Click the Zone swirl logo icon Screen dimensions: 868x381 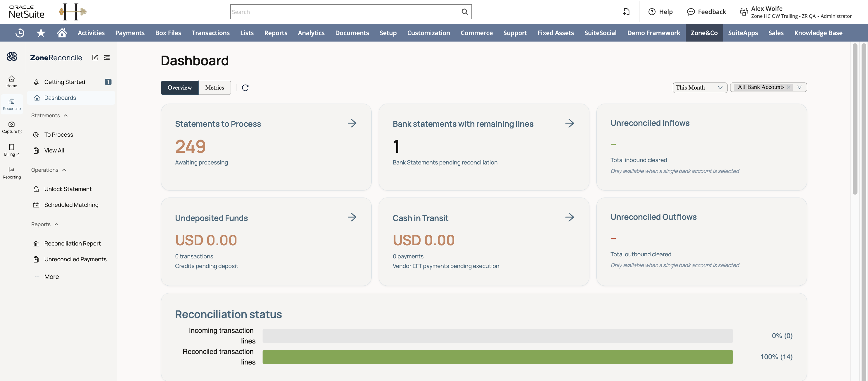12,56
